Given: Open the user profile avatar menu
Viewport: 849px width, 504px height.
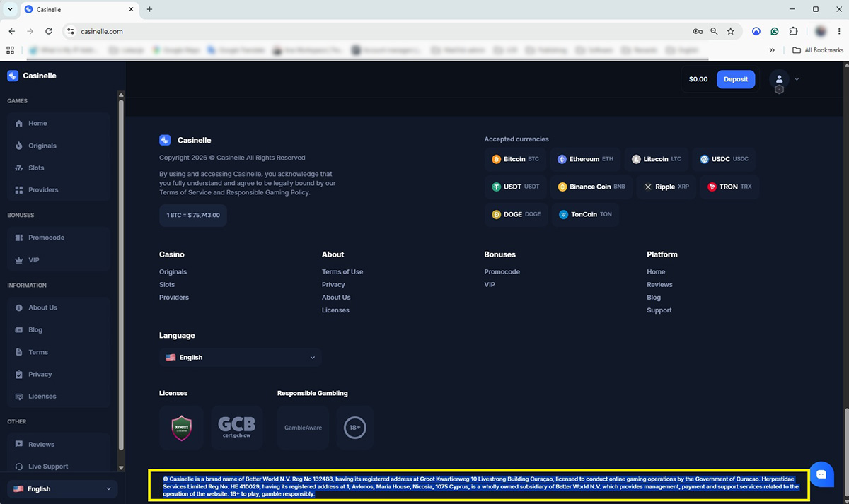Looking at the screenshot, I should [x=779, y=79].
